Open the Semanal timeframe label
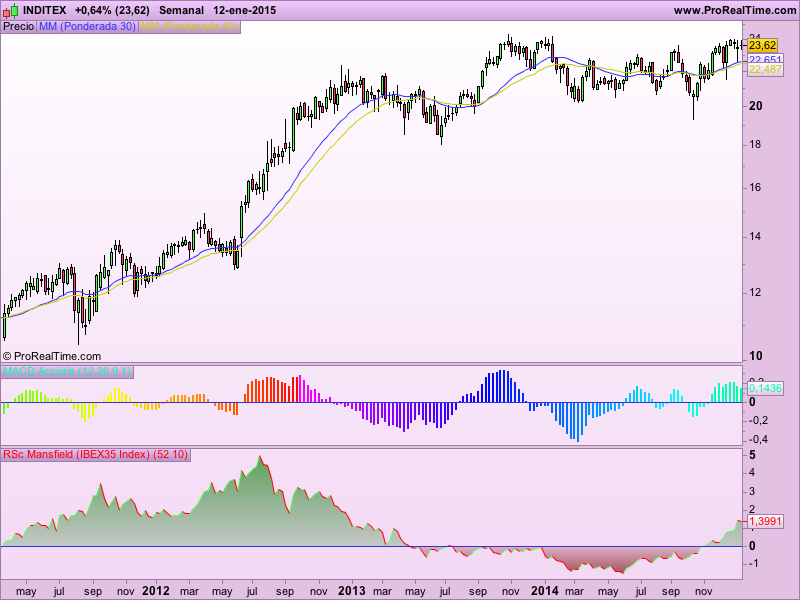Viewport: 800px width, 600px height. (181, 10)
